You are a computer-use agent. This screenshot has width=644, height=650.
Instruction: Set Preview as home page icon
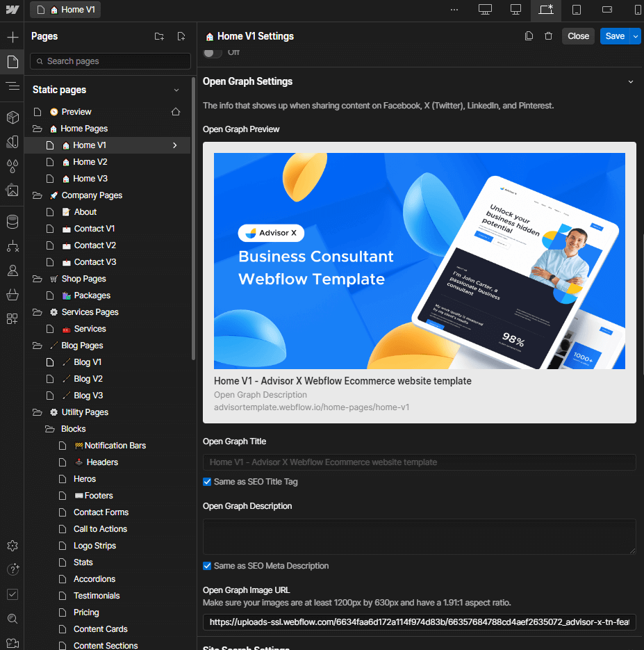[176, 112]
